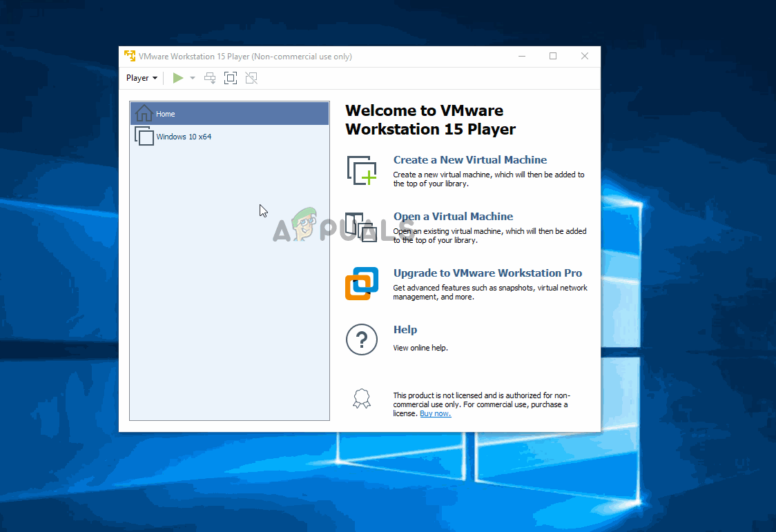Click the Help heading link
Image resolution: width=776 pixels, height=532 pixels.
click(405, 329)
